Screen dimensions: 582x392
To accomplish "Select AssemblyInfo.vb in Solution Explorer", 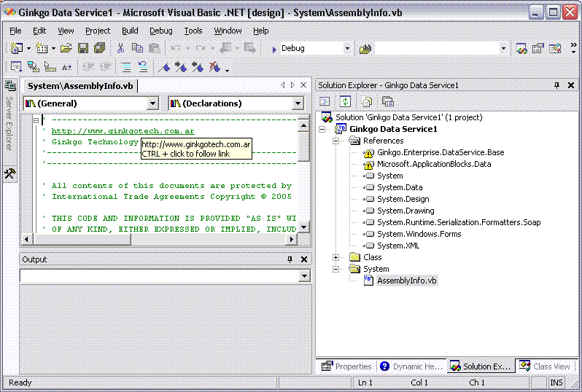I will 406,281.
